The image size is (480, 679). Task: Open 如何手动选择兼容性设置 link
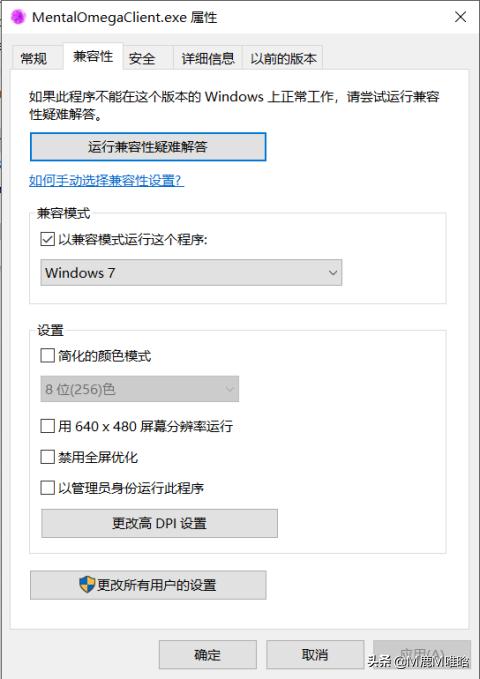click(x=107, y=180)
